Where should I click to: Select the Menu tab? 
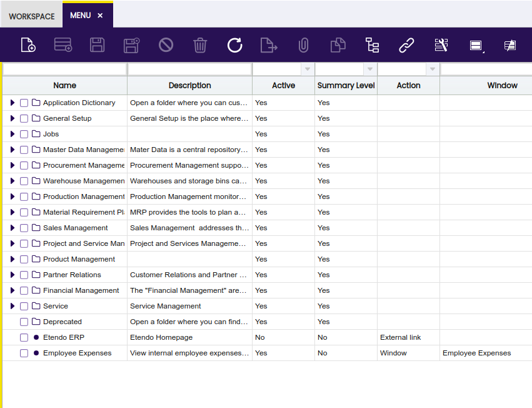pyautogui.click(x=81, y=15)
